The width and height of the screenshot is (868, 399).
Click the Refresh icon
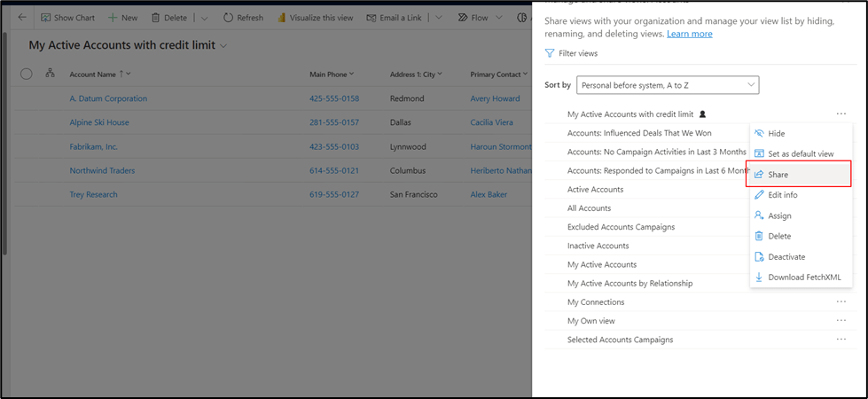pyautogui.click(x=228, y=18)
